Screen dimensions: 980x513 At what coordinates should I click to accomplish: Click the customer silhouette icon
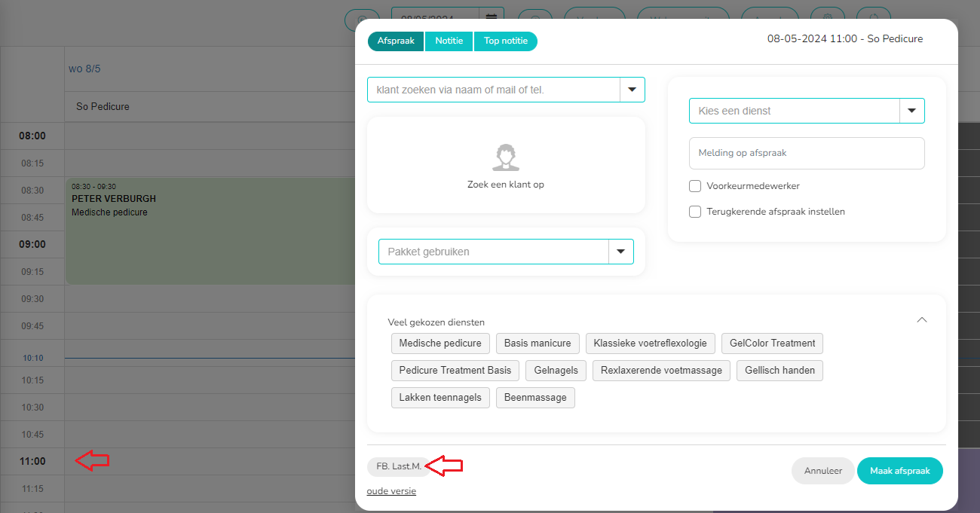click(x=506, y=157)
